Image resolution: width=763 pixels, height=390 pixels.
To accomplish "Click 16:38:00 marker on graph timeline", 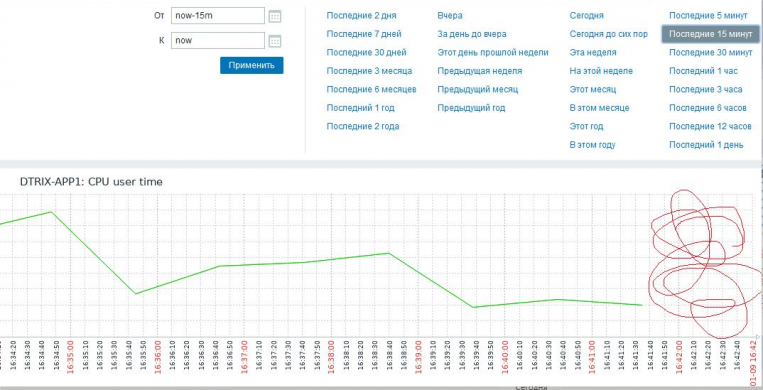I will coord(331,357).
